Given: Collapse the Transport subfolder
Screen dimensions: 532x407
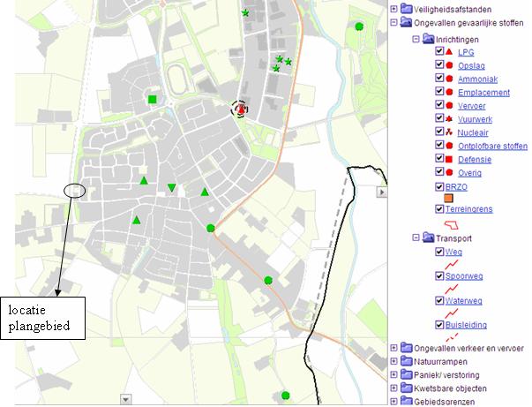Looking at the screenshot, I should [416, 237].
